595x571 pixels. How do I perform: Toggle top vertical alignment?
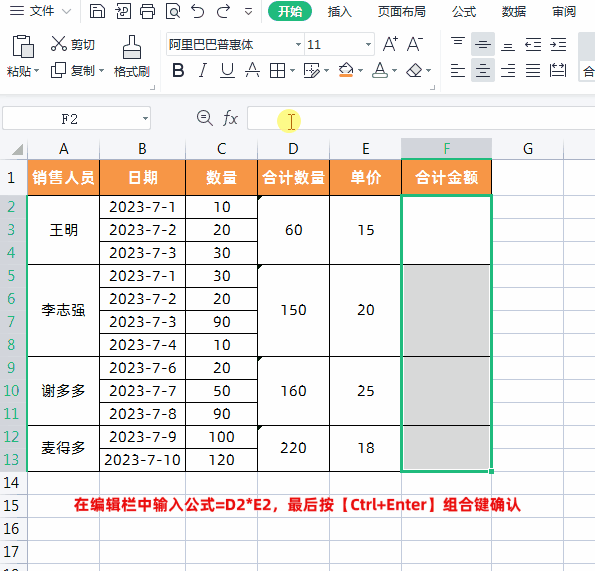click(x=458, y=45)
